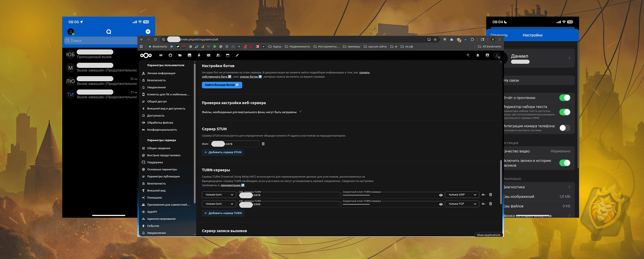Open 'Качество видео' setting on the right phone

pyautogui.click(x=539, y=151)
